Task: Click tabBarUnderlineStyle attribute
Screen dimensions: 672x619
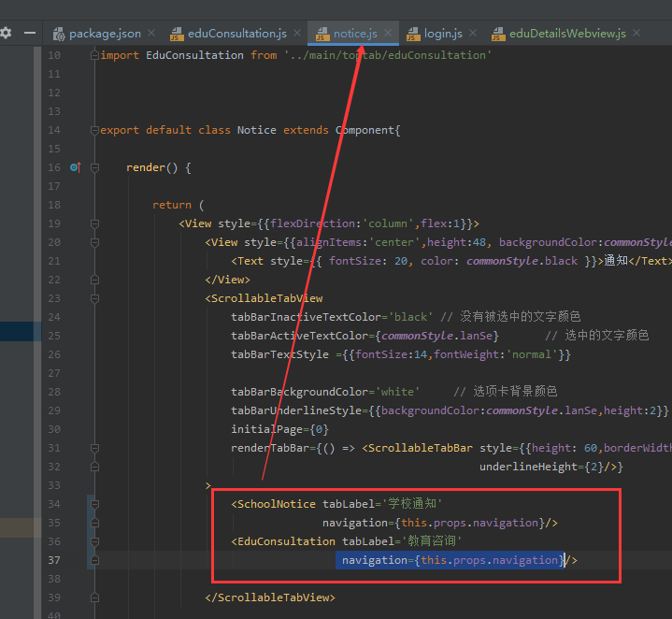Action: click(x=296, y=410)
